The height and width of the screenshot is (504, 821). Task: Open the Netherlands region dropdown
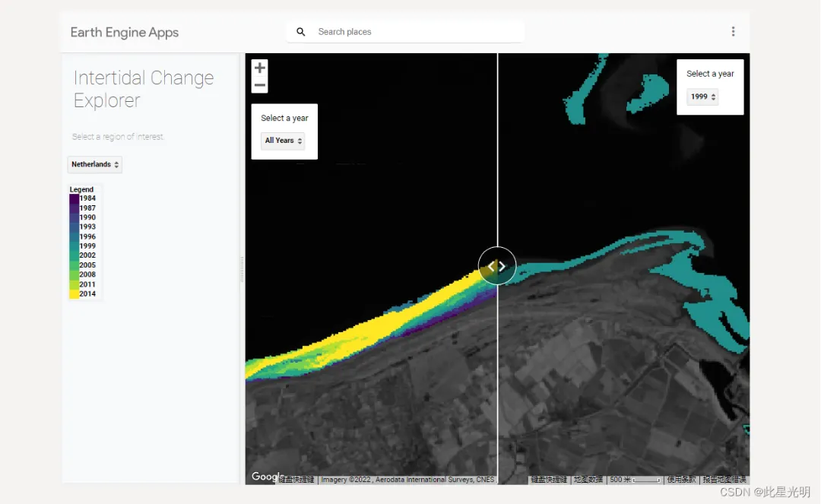click(x=95, y=164)
